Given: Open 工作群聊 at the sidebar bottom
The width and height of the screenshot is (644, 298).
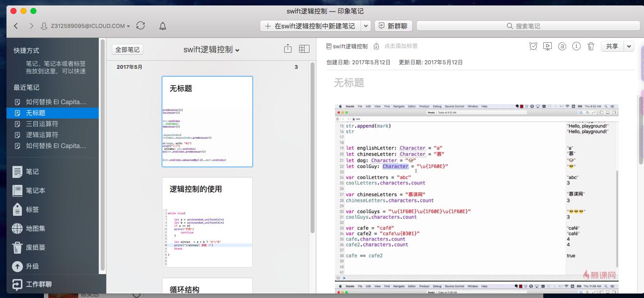Looking at the screenshot, I should point(39,284).
